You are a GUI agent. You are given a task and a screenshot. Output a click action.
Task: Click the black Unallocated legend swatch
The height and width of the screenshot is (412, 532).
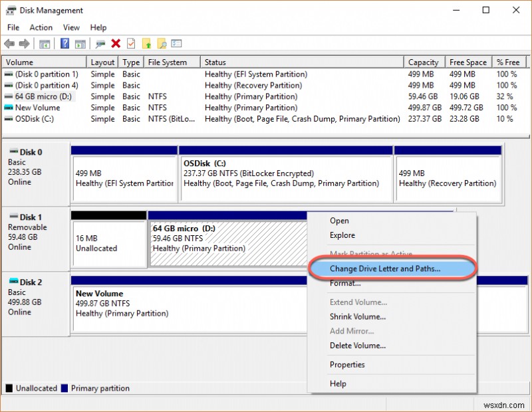click(9, 388)
